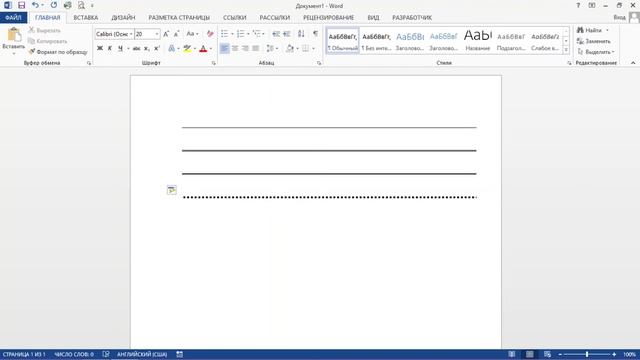640x360 pixels.
Task: Open the font size 20 dropdown
Action: tap(157, 34)
